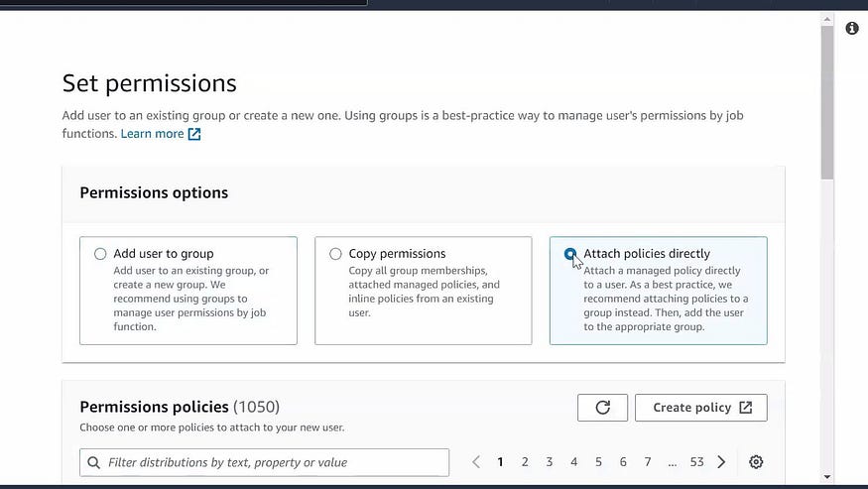Click the scrollbar down arrow
This screenshot has width=868, height=489.
pos(827,477)
